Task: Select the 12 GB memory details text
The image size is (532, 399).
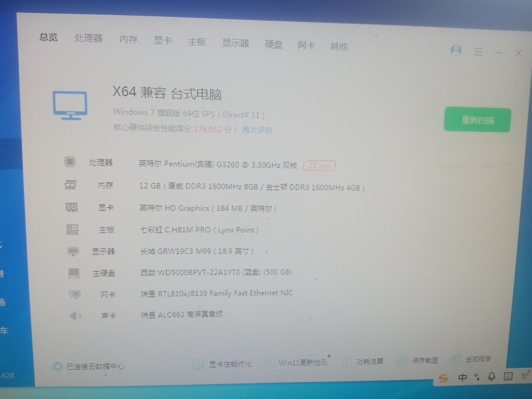Action: 252,187
